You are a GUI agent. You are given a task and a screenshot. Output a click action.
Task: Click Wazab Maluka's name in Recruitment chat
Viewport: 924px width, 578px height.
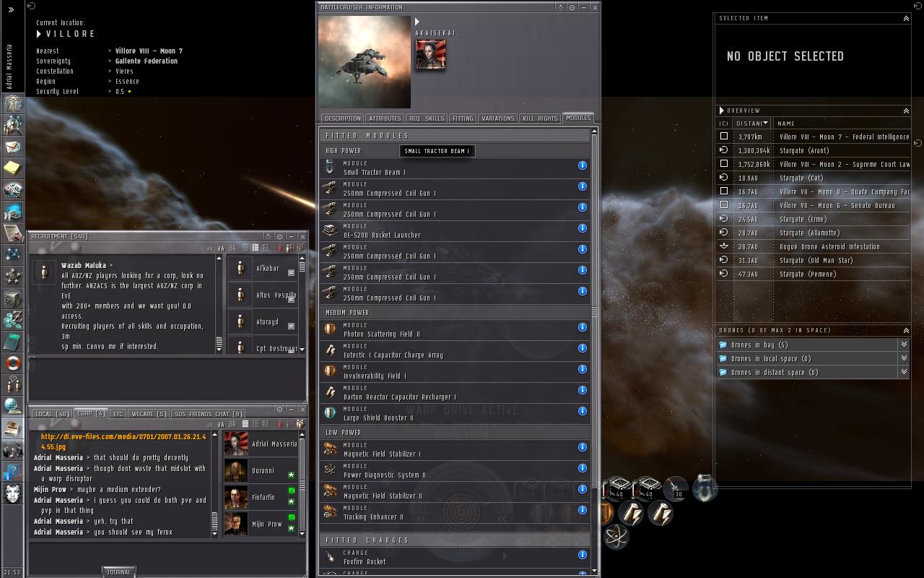[x=84, y=265]
